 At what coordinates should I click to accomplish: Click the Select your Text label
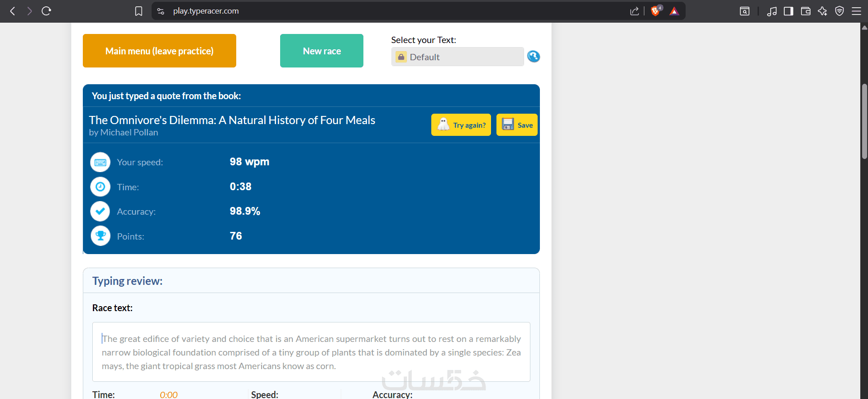[x=424, y=40]
